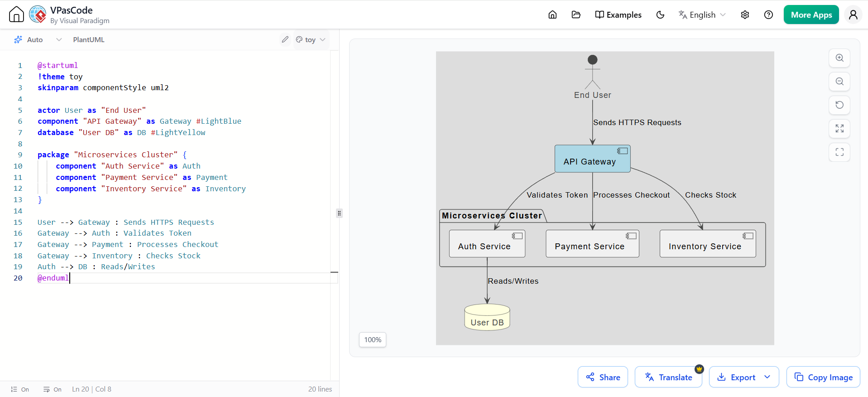The height and width of the screenshot is (397, 868).
Task: Click the Copy Image button
Action: click(823, 377)
